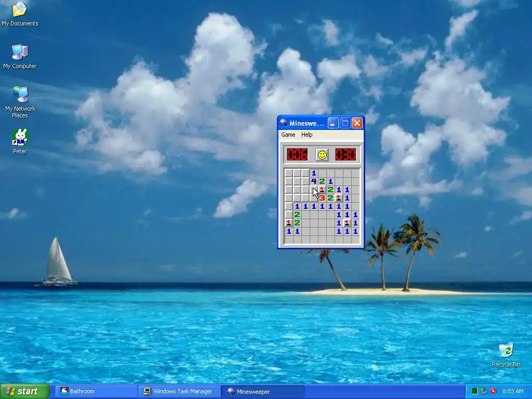
Task: Click the tray icon between green square and shield
Action: [484, 391]
